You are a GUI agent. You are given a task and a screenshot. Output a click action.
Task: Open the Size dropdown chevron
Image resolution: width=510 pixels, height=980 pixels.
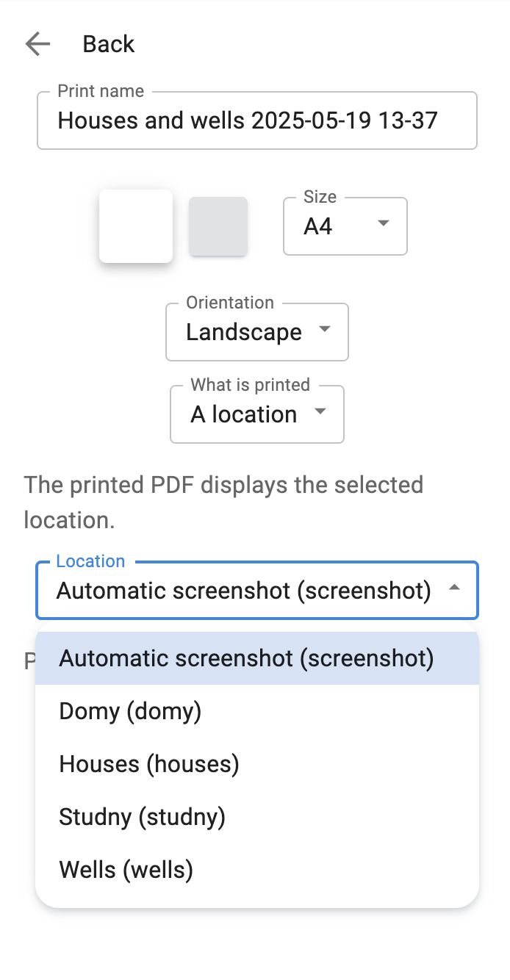383,223
